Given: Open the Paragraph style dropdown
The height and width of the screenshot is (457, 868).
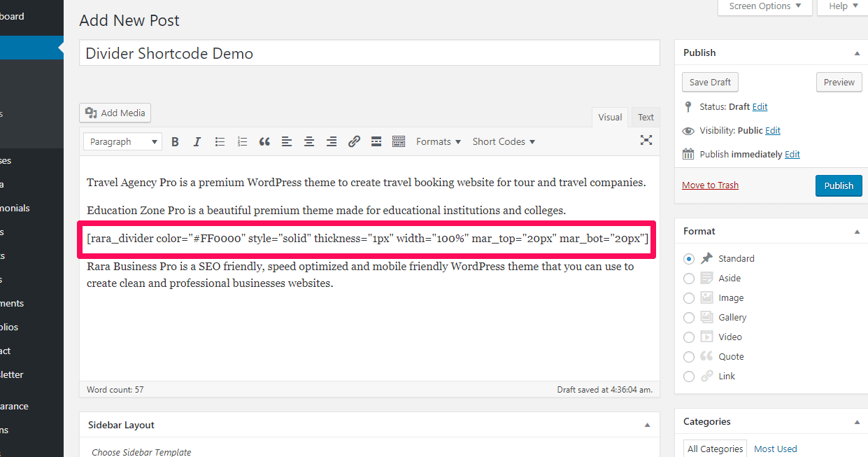Looking at the screenshot, I should [122, 141].
